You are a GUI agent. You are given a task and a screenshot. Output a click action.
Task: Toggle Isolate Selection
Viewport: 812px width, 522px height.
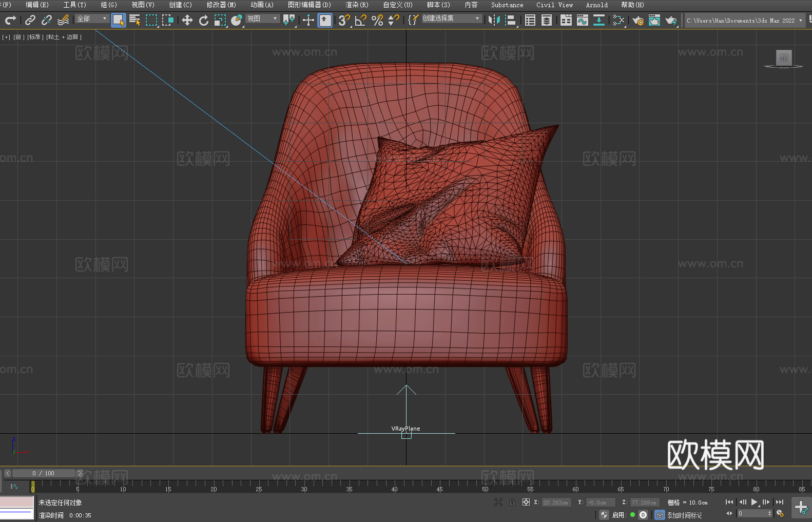point(498,502)
